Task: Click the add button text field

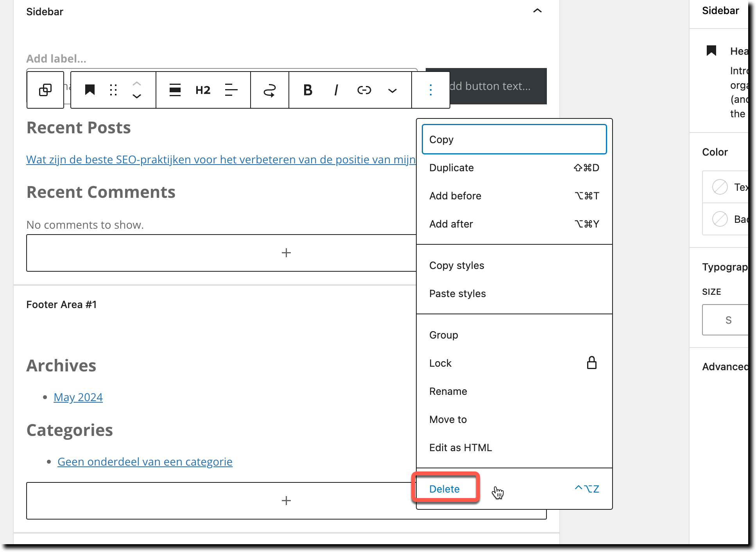Action: [490, 86]
